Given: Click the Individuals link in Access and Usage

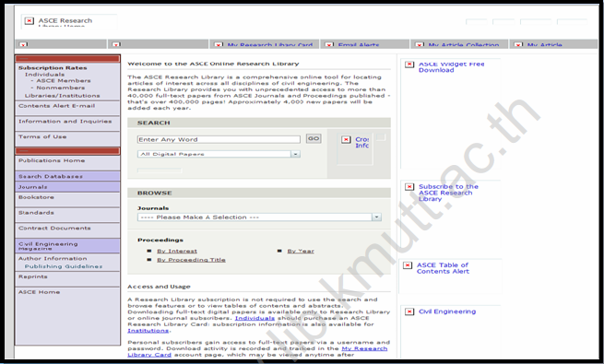Looking at the screenshot, I should point(255,318).
